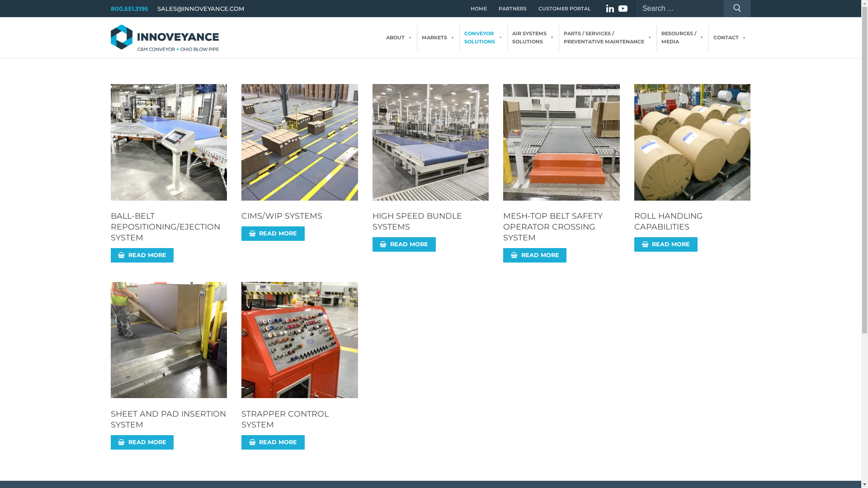Viewport: 868px width, 488px height.
Task: Read more about Strapper Control System
Action: (273, 442)
